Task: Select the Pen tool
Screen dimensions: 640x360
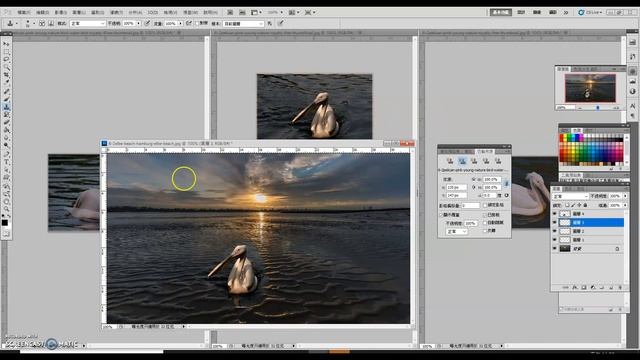Action: click(6, 154)
